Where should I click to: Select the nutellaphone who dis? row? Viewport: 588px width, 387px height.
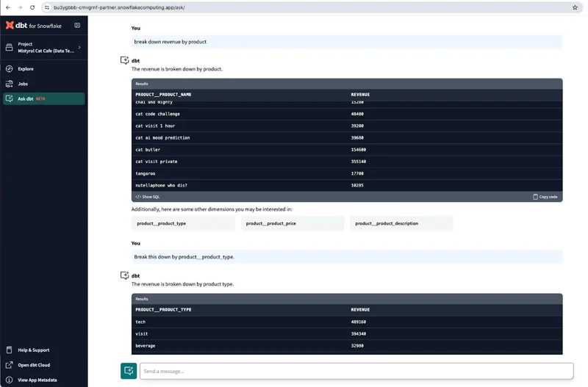(347, 186)
